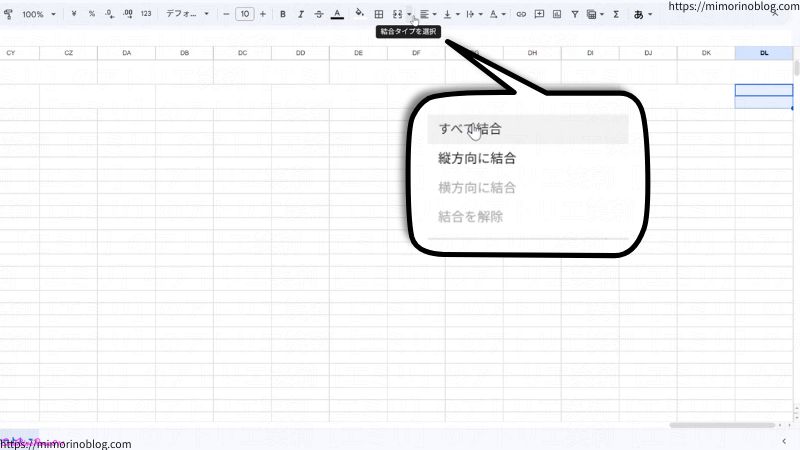The height and width of the screenshot is (450, 800).
Task: Toggle strikethrough formatting
Action: pyautogui.click(x=319, y=14)
